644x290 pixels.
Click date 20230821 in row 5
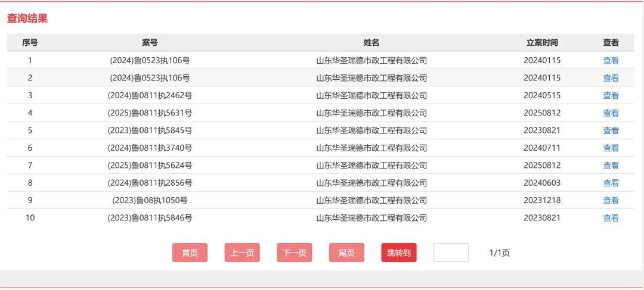[542, 130]
